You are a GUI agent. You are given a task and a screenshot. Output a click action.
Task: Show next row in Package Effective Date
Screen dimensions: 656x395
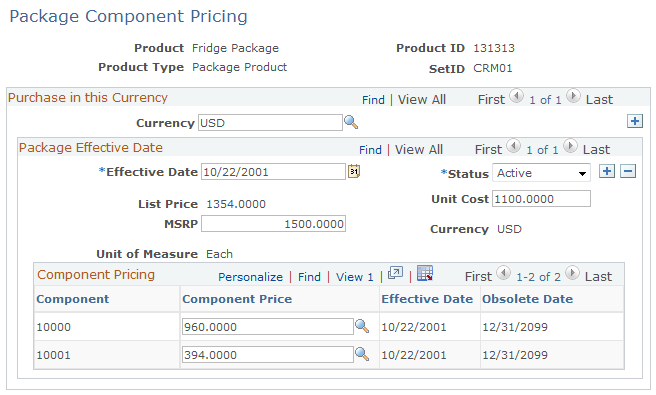(570, 146)
